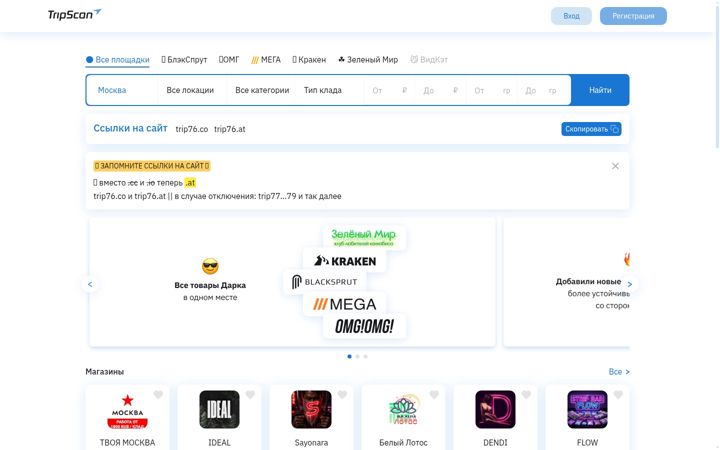720x450 pixels.
Task: Click the KRAKEN logo in the banner
Action: [344, 261]
